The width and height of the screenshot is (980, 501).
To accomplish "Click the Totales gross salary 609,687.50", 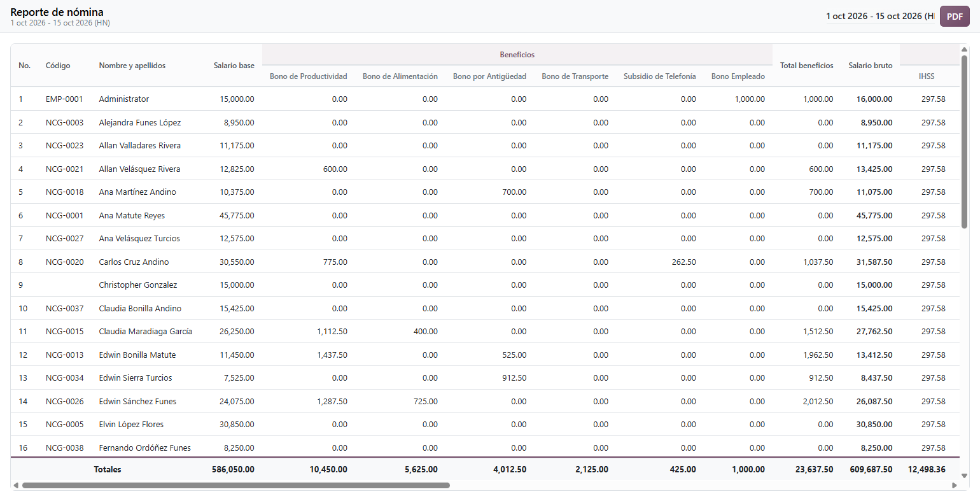I will click(871, 469).
